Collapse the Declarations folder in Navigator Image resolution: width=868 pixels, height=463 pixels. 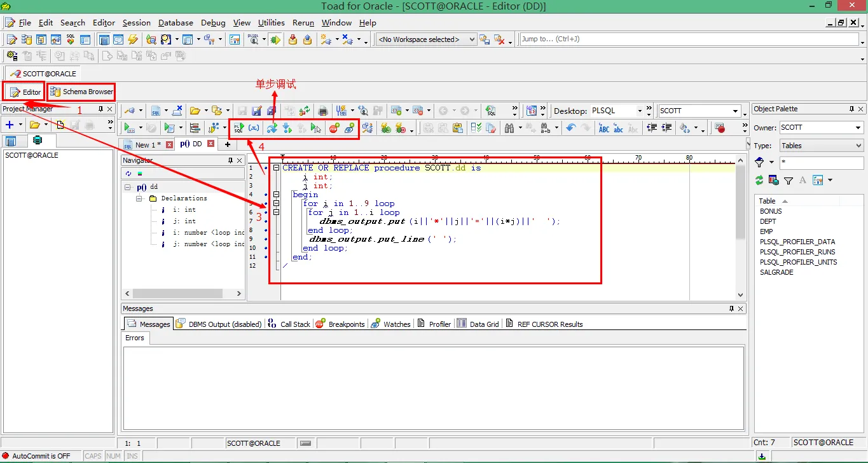(x=140, y=198)
